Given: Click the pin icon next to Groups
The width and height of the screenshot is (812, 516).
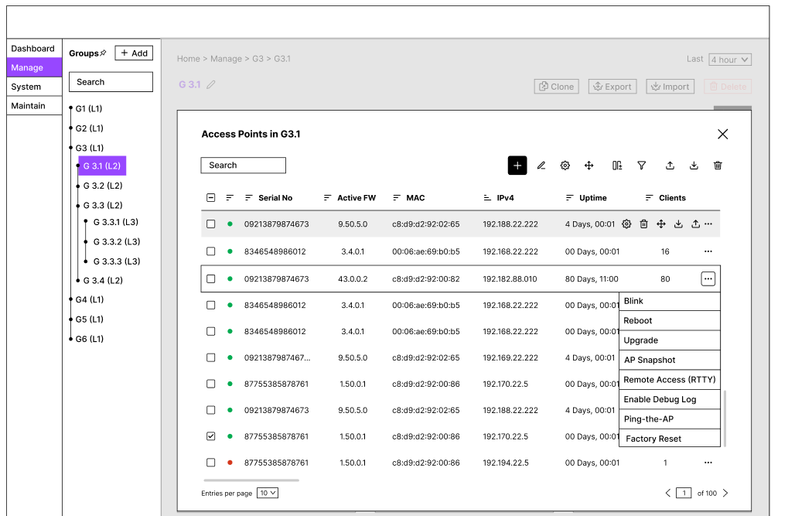Looking at the screenshot, I should tap(103, 53).
